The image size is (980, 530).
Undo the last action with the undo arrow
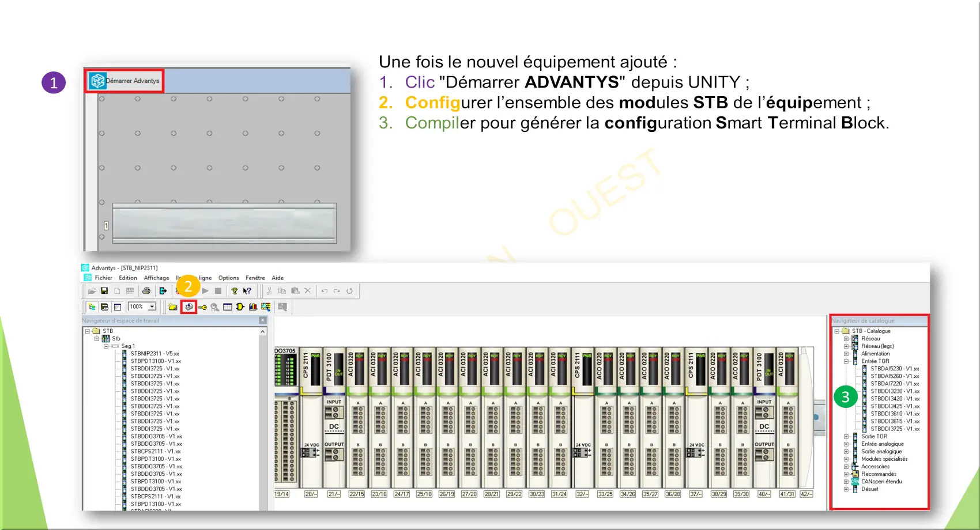click(325, 291)
